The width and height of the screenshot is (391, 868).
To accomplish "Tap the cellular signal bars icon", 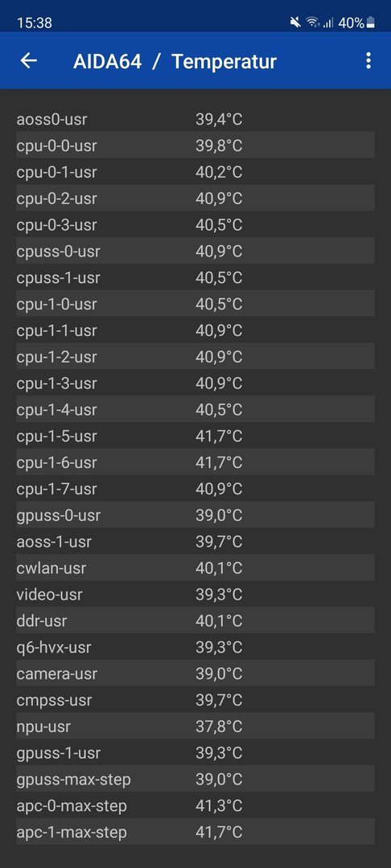I will 328,23.
